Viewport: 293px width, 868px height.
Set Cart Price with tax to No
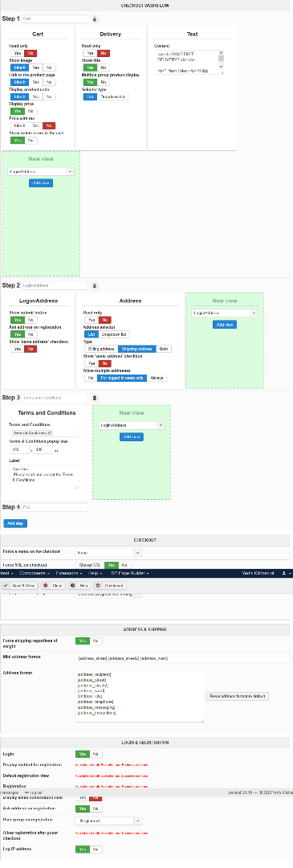pyautogui.click(x=50, y=125)
